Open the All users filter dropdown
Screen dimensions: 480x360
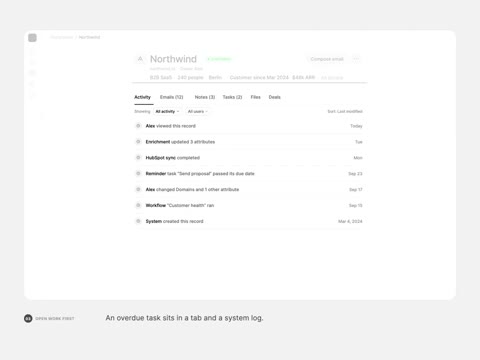coord(198,111)
